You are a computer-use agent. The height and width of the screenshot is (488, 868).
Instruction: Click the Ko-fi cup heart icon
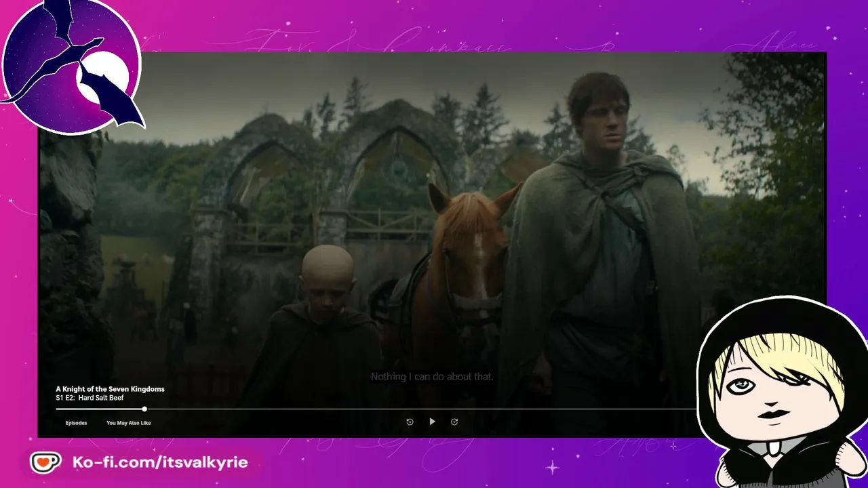(45, 463)
